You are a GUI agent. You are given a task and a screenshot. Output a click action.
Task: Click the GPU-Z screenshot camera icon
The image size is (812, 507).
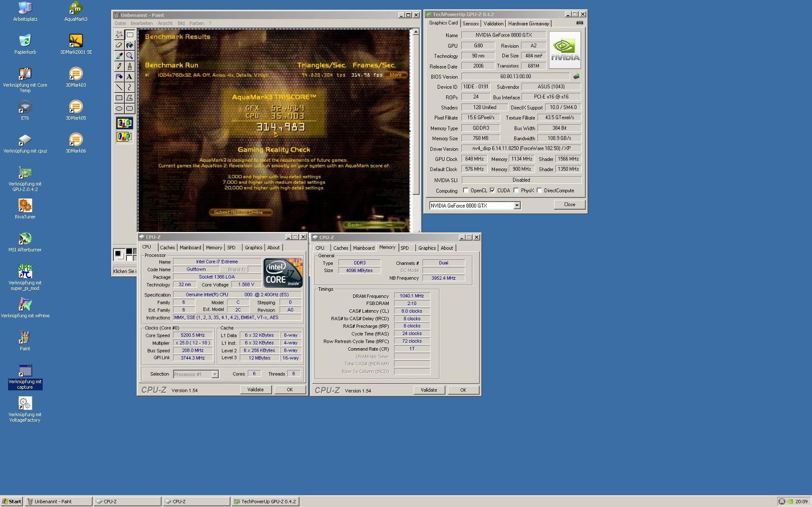pos(580,23)
